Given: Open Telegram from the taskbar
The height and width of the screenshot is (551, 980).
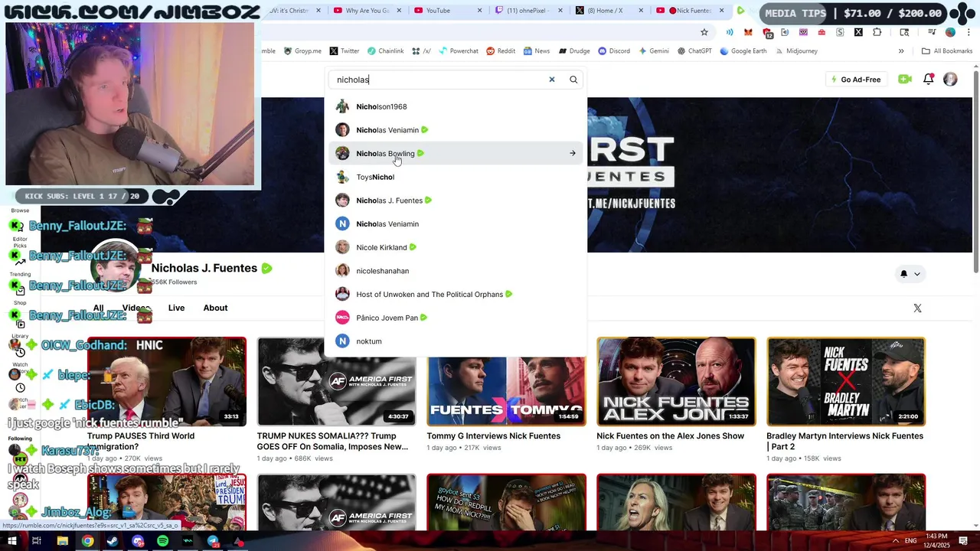Looking at the screenshot, I should (x=214, y=541).
